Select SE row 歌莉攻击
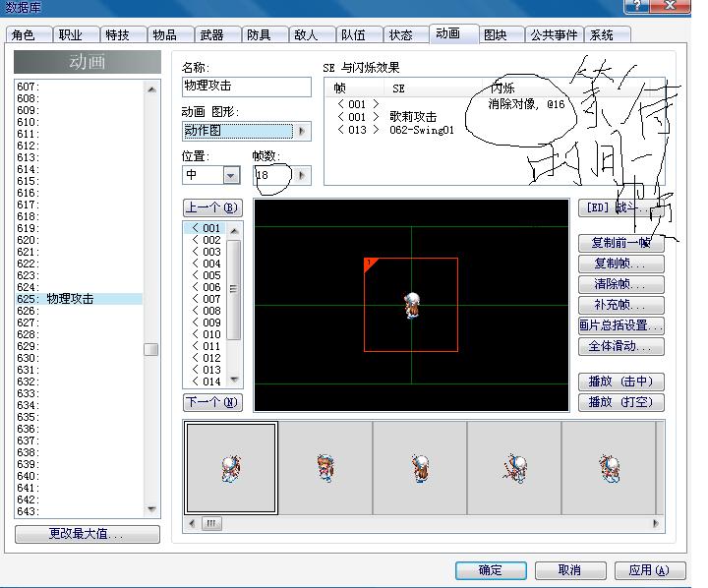This screenshot has width=708, height=588. (413, 117)
